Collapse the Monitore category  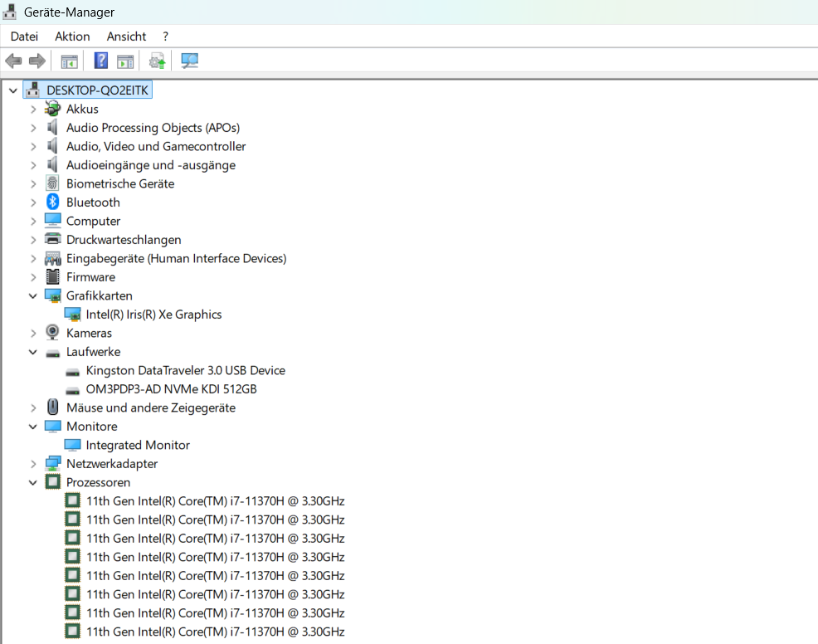tap(33, 427)
